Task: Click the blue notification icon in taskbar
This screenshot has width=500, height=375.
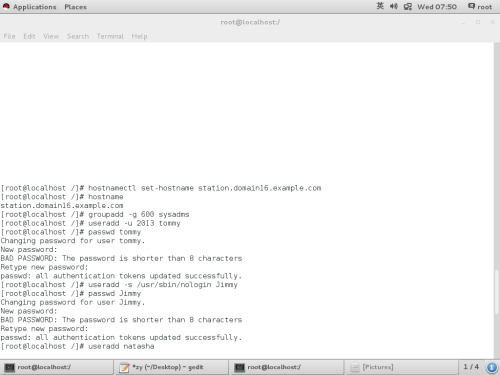Action: click(x=492, y=367)
